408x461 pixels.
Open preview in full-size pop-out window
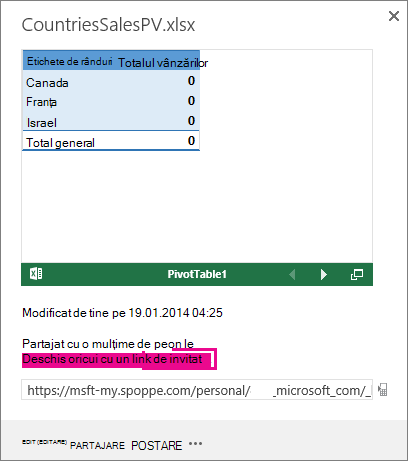pyautogui.click(x=357, y=274)
